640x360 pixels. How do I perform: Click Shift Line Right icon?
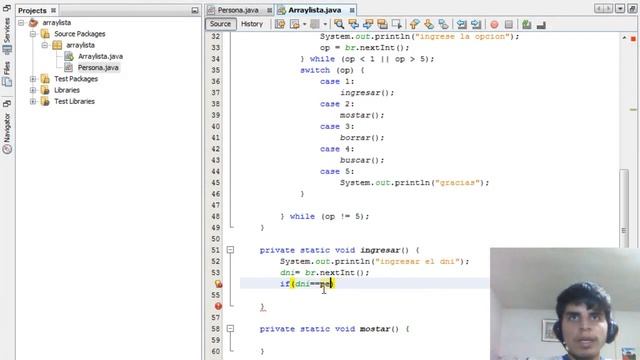476,24
